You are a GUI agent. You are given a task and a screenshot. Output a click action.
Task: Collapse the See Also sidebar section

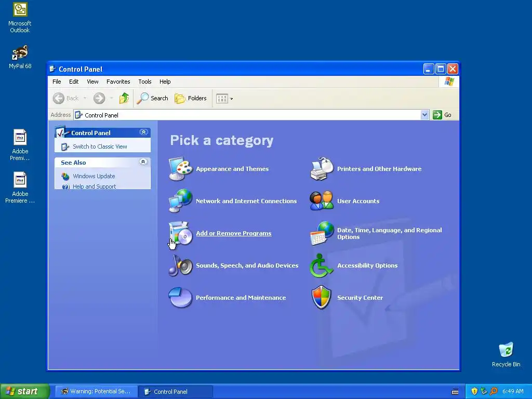pos(143,162)
